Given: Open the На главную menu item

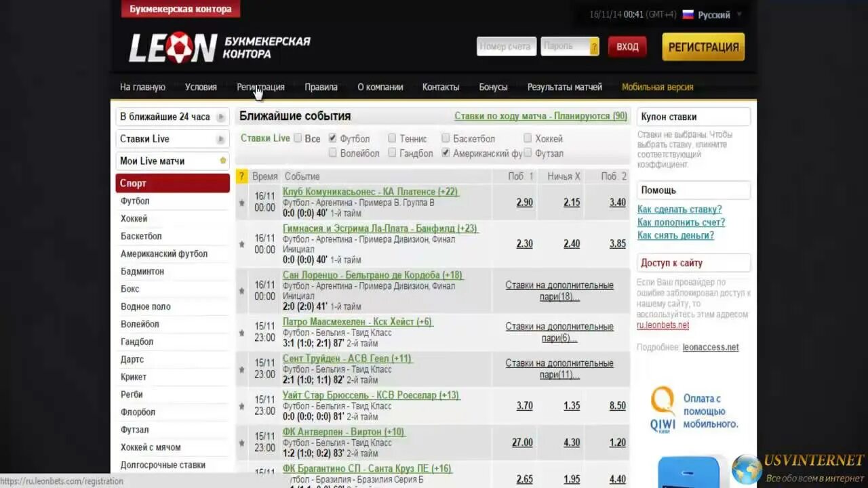Looking at the screenshot, I should coord(142,87).
